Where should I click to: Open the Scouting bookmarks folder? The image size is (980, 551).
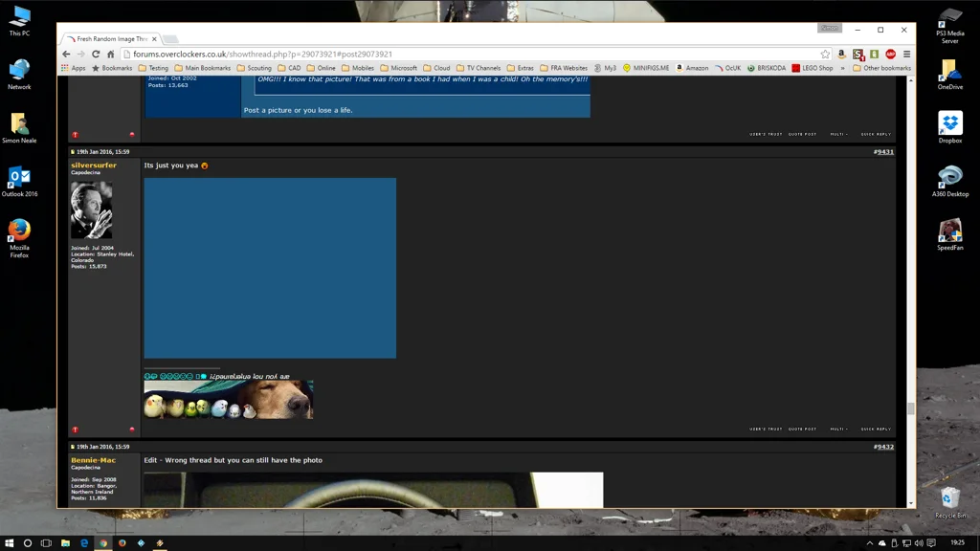coord(254,68)
